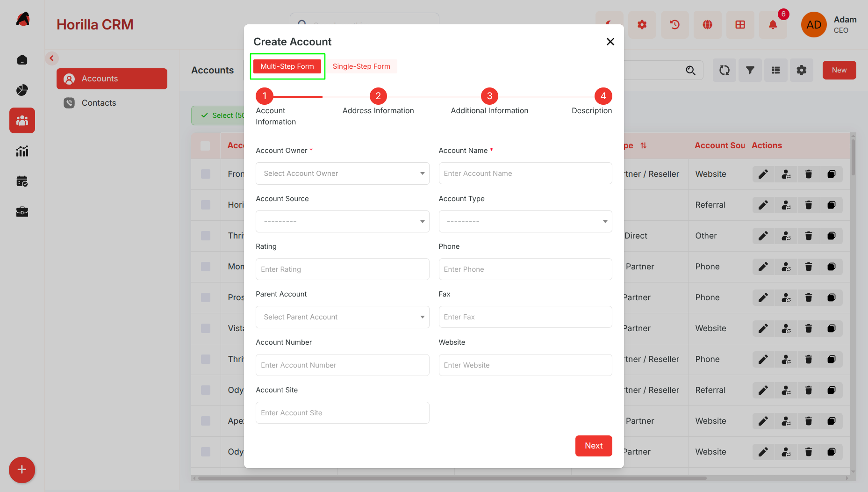Screen dimensions: 868x492
Task: Click the New button
Action: click(x=839, y=70)
